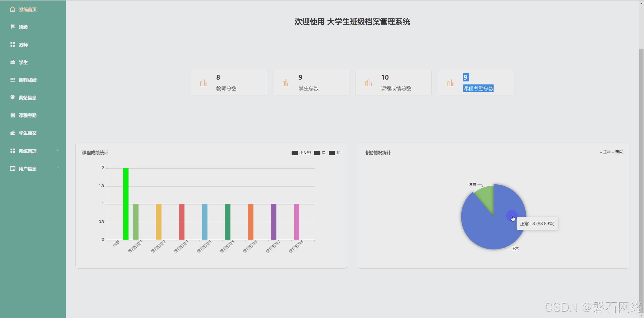This screenshot has width=644, height=318.
Task: Open the 班级 menu item
Action: [x=23, y=27]
